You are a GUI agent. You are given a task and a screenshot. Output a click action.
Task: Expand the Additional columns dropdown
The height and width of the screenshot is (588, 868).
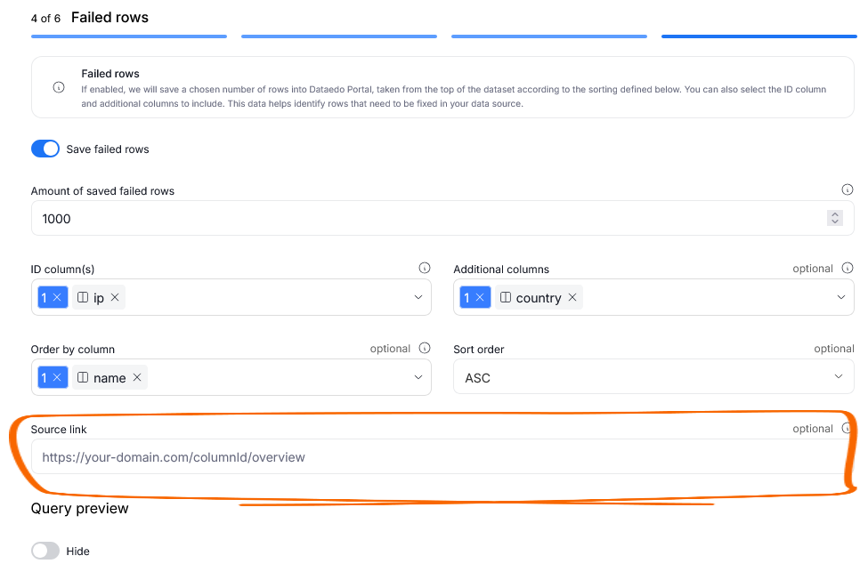839,298
